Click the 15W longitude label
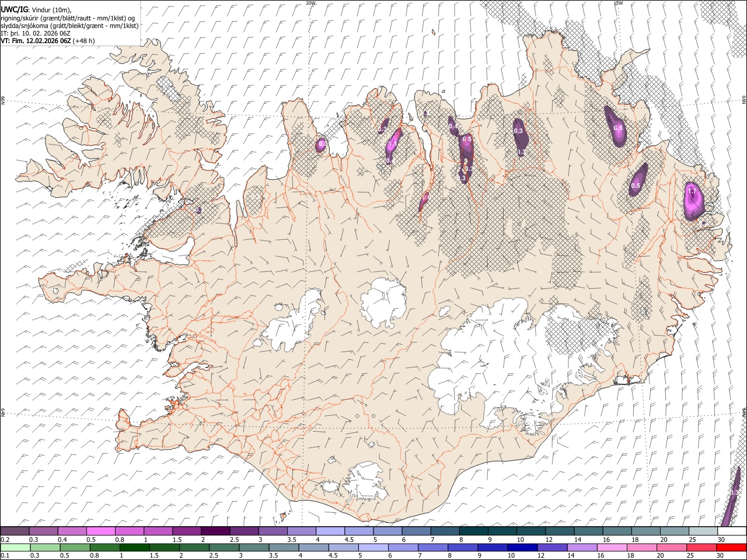This screenshot has height=560, width=747. (618, 3)
